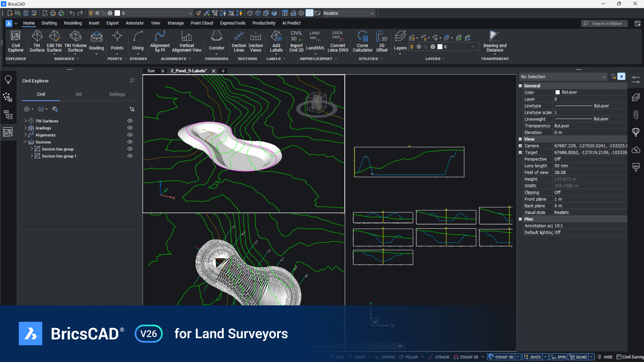The image size is (644, 362).
Task: Open a new drawing with the plus tab button
Action: 223,71
